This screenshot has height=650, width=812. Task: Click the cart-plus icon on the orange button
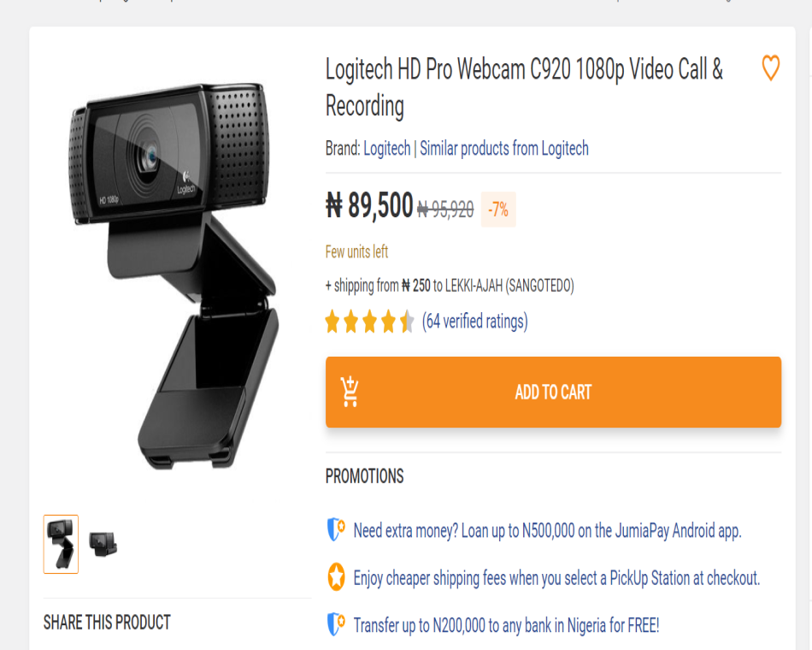coord(350,392)
